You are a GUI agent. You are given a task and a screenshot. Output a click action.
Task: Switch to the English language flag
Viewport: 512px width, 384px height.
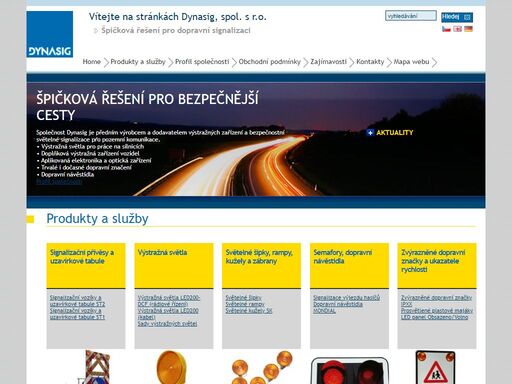tap(457, 29)
